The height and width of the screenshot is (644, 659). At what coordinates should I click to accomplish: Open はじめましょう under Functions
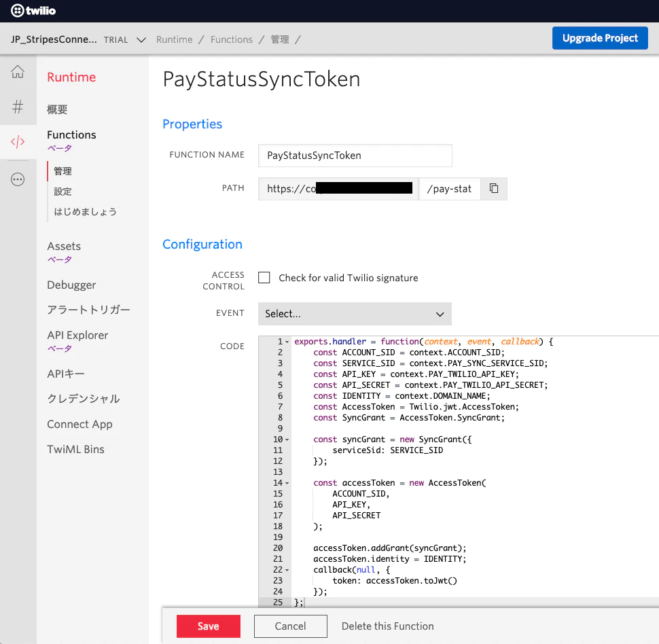point(86,211)
